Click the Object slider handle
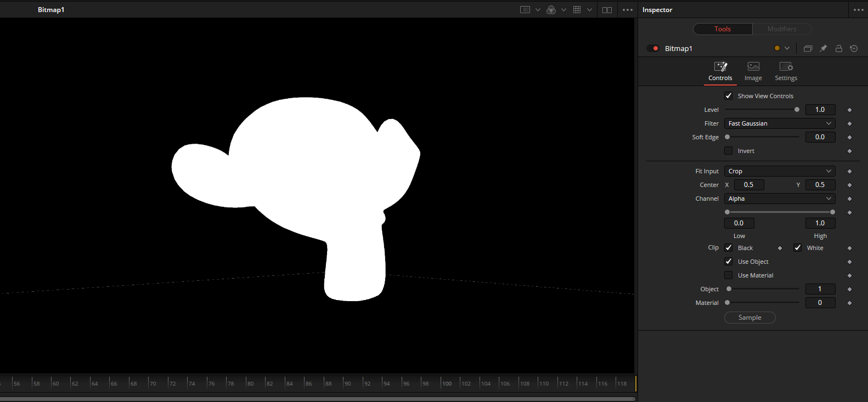This screenshot has width=868, height=402. point(729,289)
